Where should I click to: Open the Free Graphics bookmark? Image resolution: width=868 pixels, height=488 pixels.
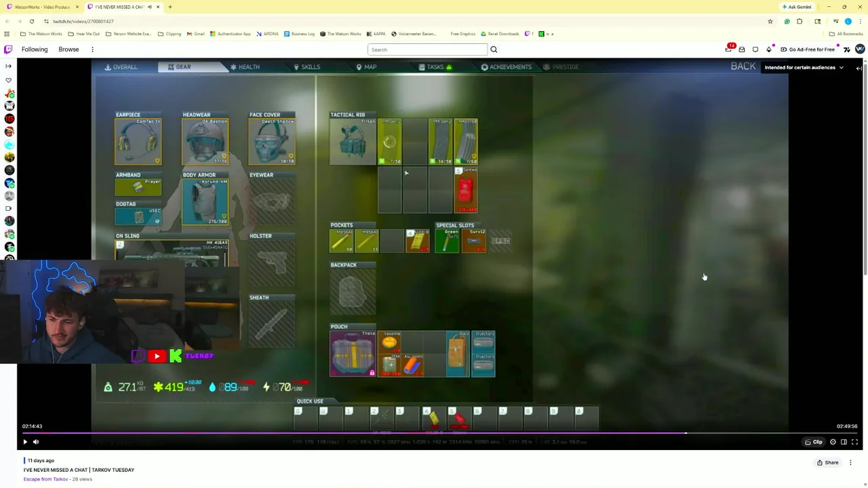point(462,34)
